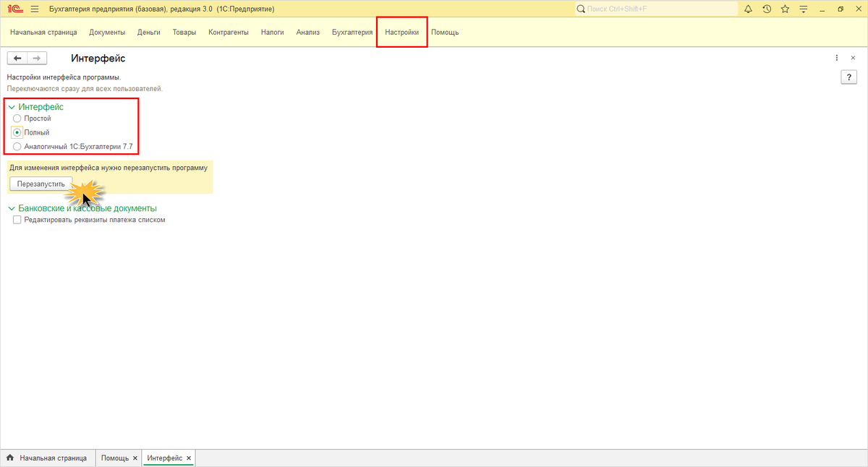
Task: Minimize the application window
Action: coord(823,9)
